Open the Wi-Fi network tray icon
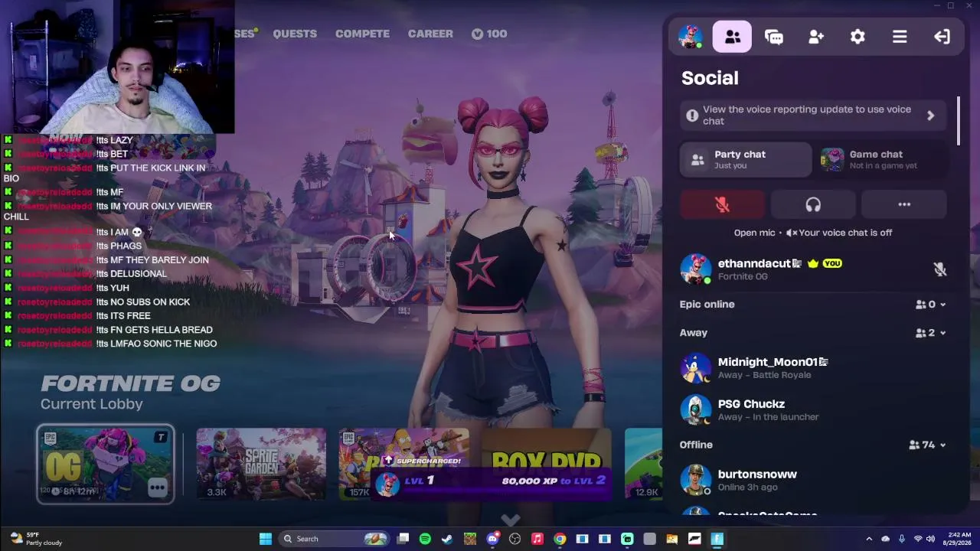 click(918, 539)
